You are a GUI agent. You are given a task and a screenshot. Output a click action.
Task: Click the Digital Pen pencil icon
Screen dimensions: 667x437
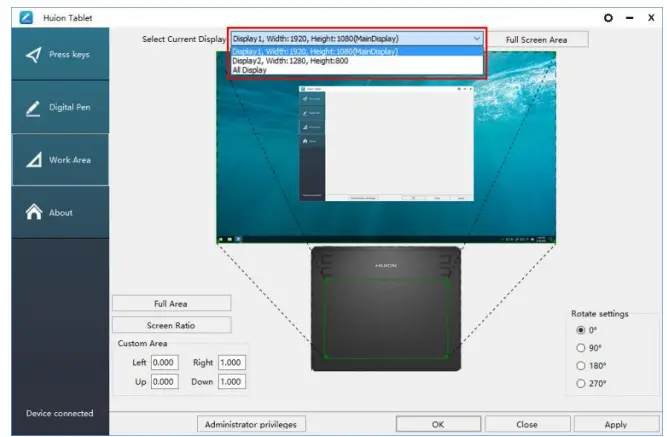coord(33,108)
